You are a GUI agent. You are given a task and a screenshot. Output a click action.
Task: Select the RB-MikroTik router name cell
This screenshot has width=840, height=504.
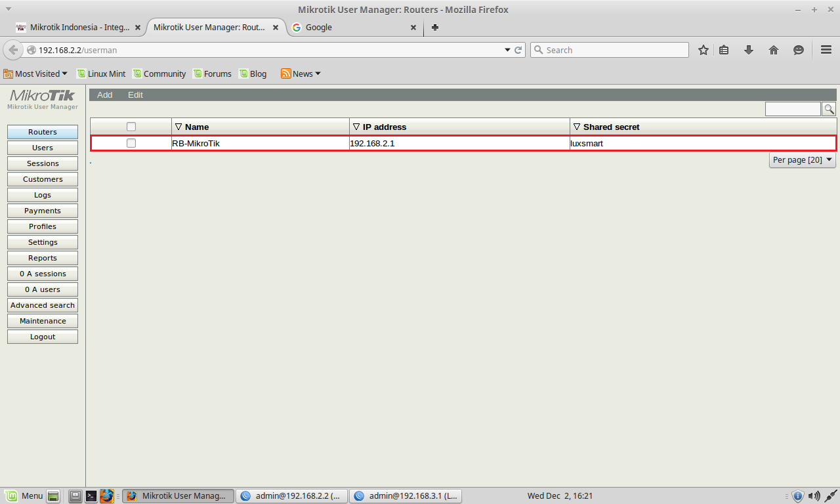(x=261, y=143)
